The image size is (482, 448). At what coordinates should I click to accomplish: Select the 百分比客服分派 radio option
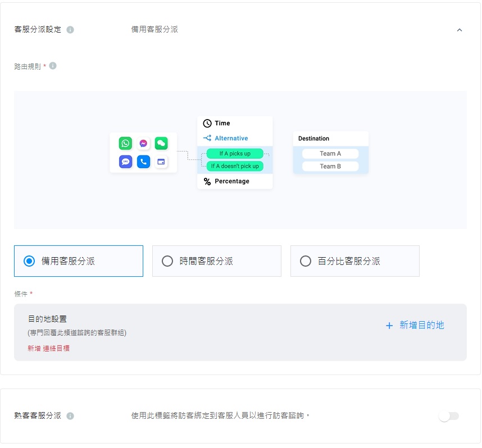pos(306,261)
